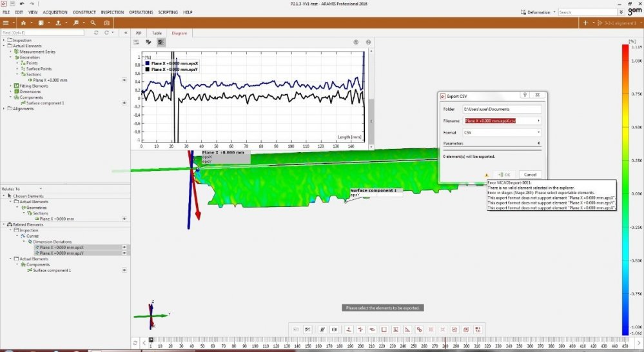Viewport: 644px width, 352px height.
Task: Toggle visibility eye of Surface component 1
Action: click(124, 103)
